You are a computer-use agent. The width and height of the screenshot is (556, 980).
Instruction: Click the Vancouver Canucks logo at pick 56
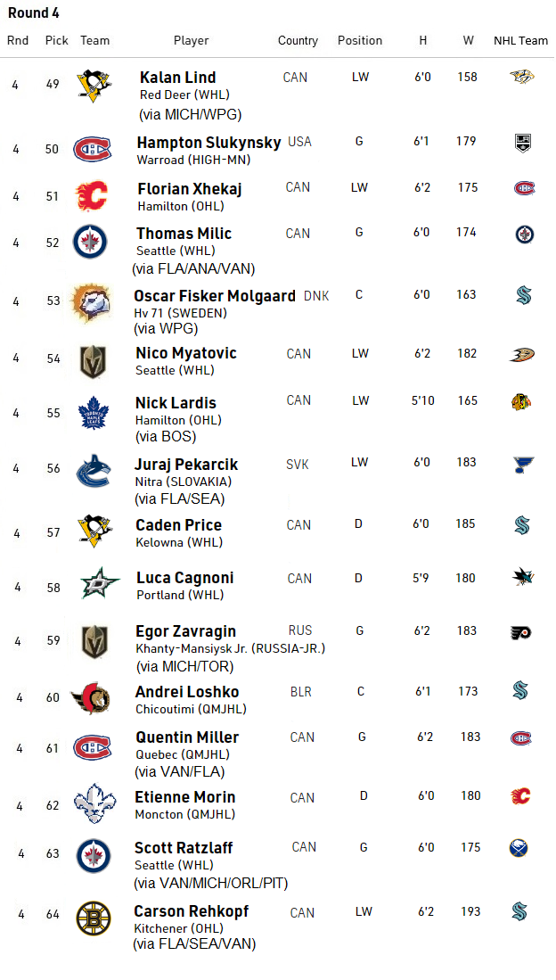point(93,472)
